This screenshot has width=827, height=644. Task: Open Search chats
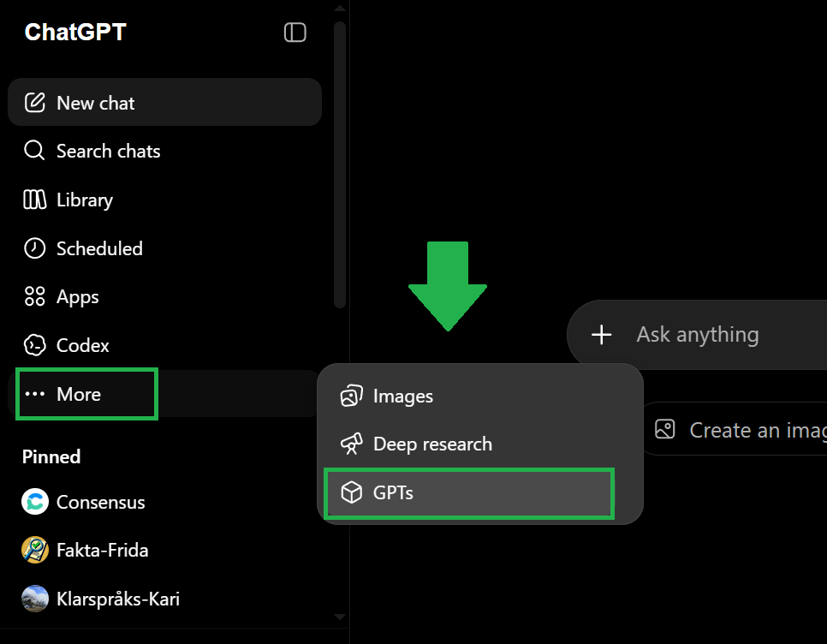164,151
